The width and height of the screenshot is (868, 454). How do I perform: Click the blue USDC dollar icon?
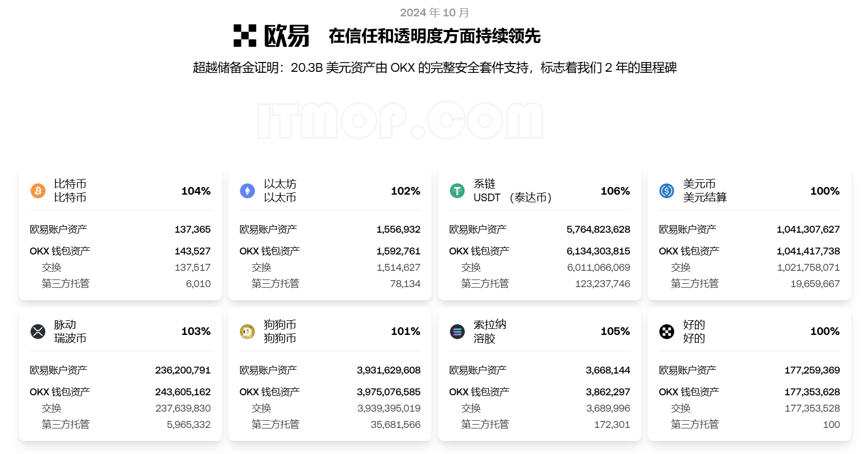pos(667,191)
